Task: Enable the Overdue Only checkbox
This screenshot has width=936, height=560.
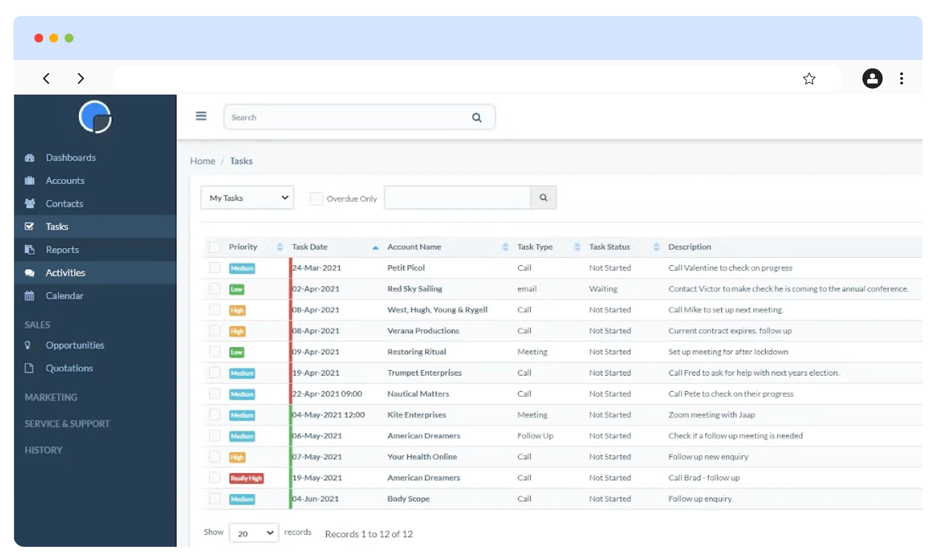Action: point(316,198)
